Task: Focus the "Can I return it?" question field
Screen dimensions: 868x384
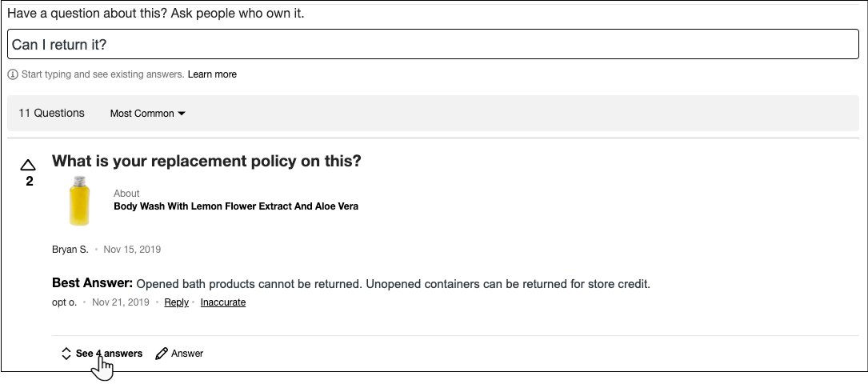Action: [x=433, y=45]
